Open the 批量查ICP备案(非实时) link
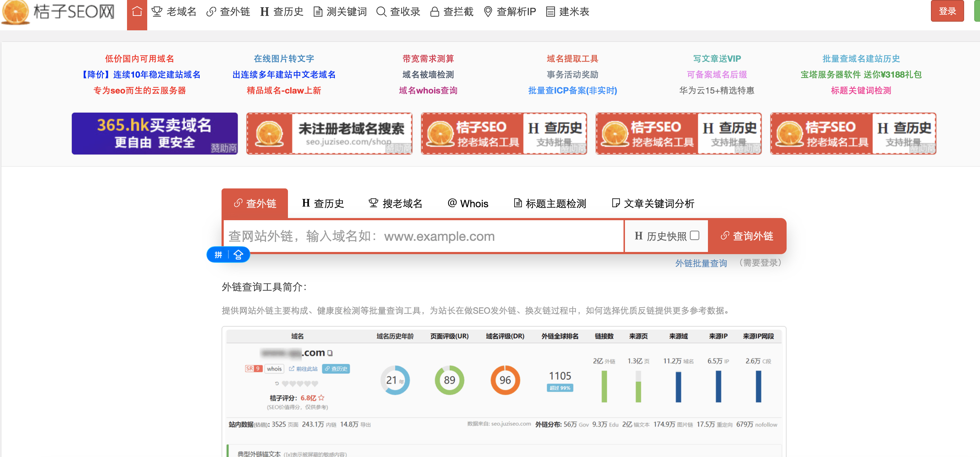This screenshot has height=457, width=980. (x=573, y=91)
